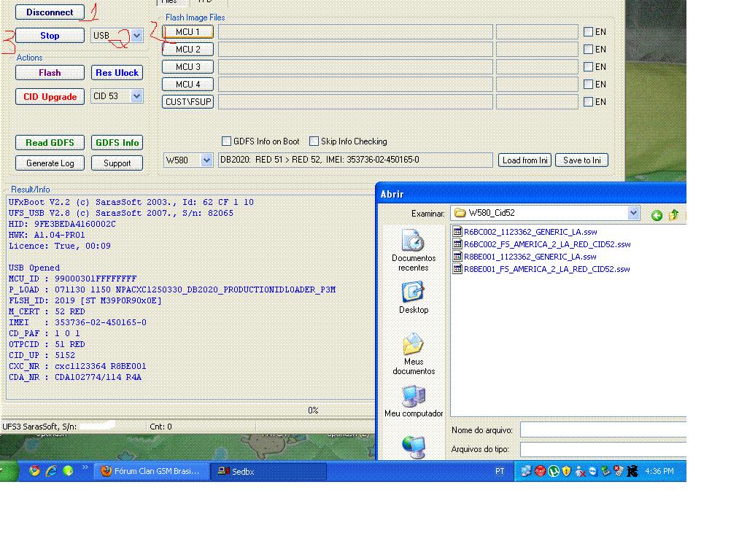
Task: Click 'Cnt: 0' in status bar
Action: coord(160,427)
